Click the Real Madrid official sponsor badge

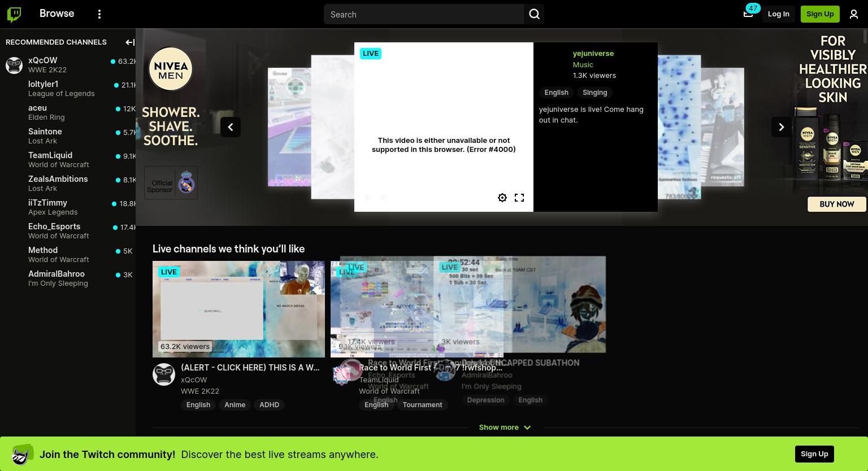pyautogui.click(x=171, y=182)
